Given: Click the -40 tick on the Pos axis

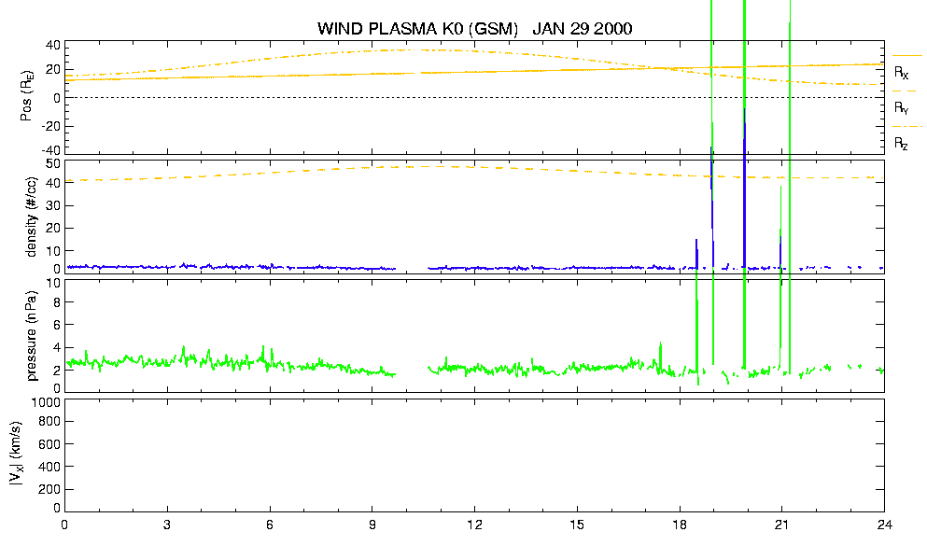Looking at the screenshot, I should [50, 150].
